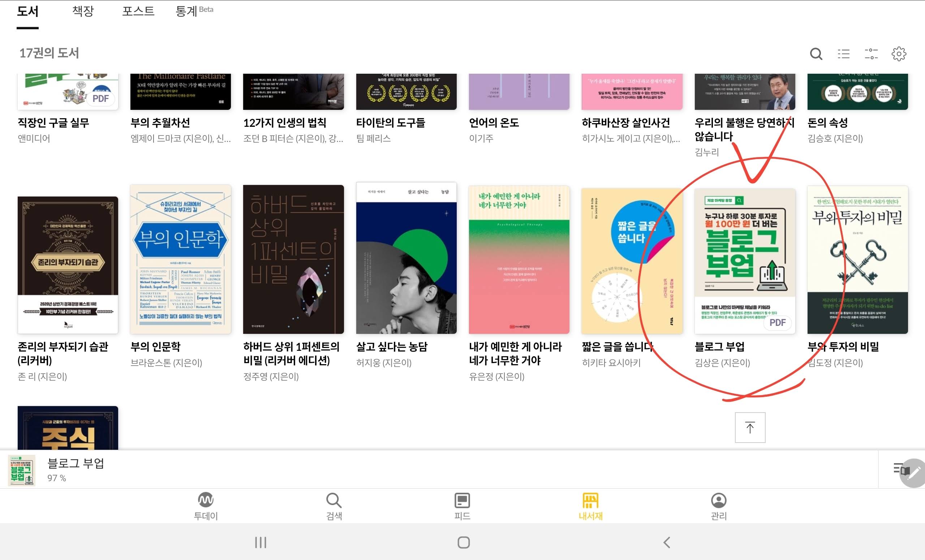Viewport: 925px width, 560px height.
Task: Click the title 부와 투자의 비밀
Action: click(843, 346)
